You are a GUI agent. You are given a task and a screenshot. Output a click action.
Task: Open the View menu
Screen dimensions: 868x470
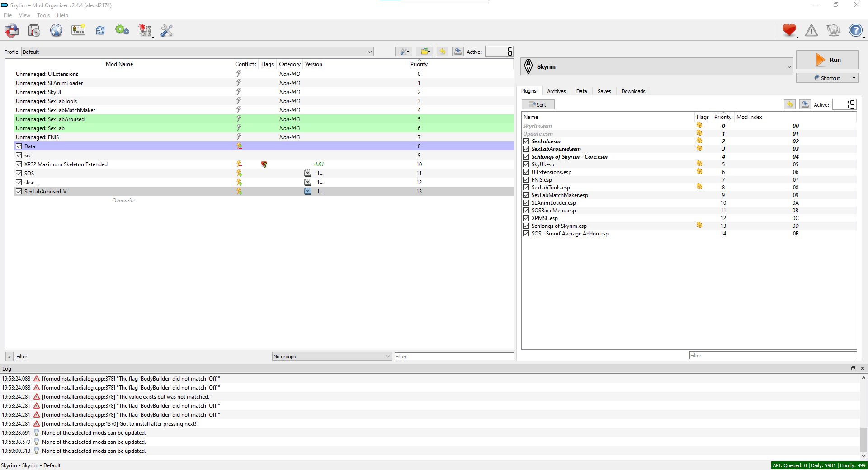[x=24, y=15]
